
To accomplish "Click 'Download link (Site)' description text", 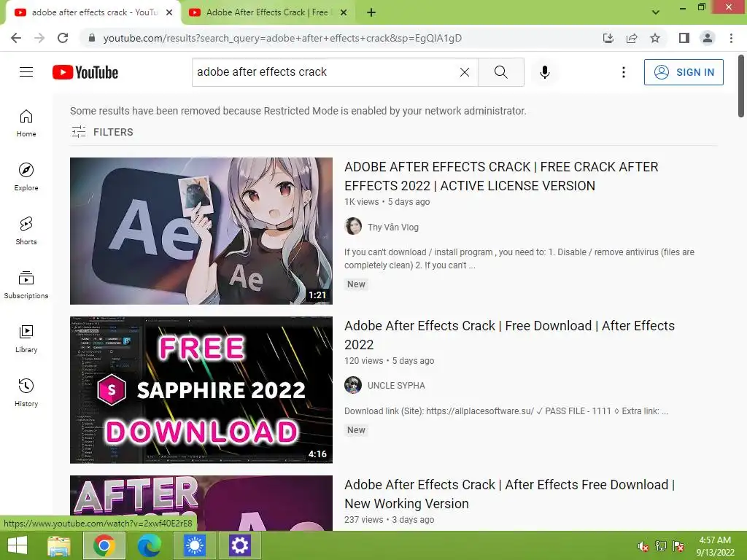I will tap(506, 411).
